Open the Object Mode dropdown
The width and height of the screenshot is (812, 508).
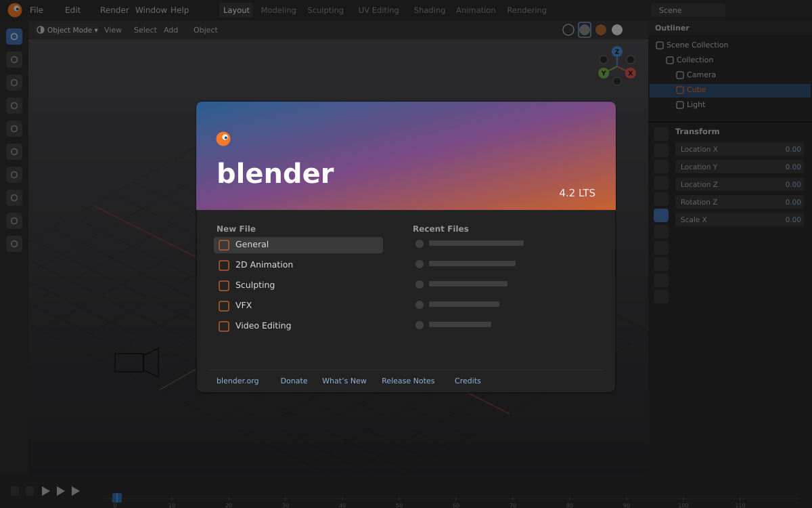pos(67,30)
